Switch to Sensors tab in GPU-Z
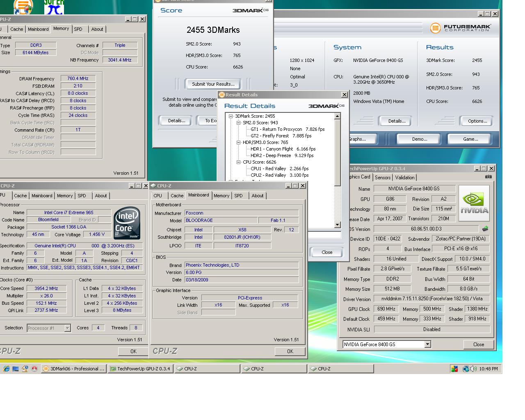The image size is (525, 420). click(383, 178)
